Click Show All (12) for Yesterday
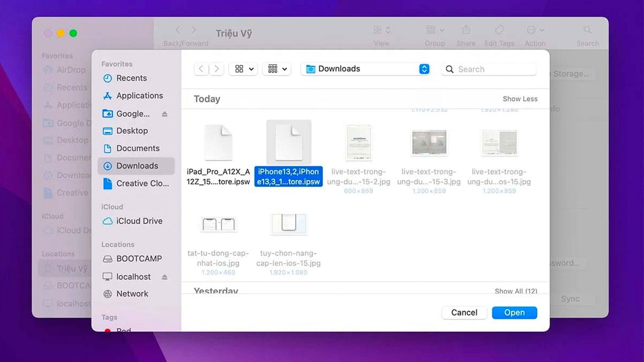 click(x=516, y=290)
